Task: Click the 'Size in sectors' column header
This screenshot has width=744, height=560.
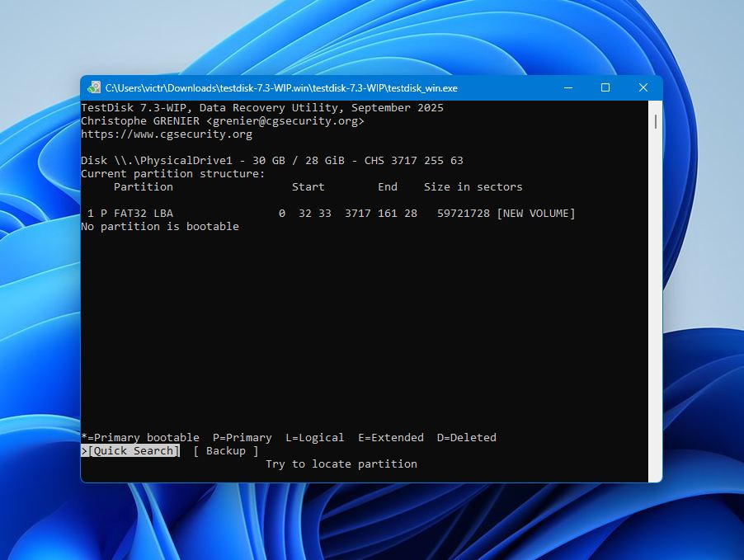Action: point(473,187)
